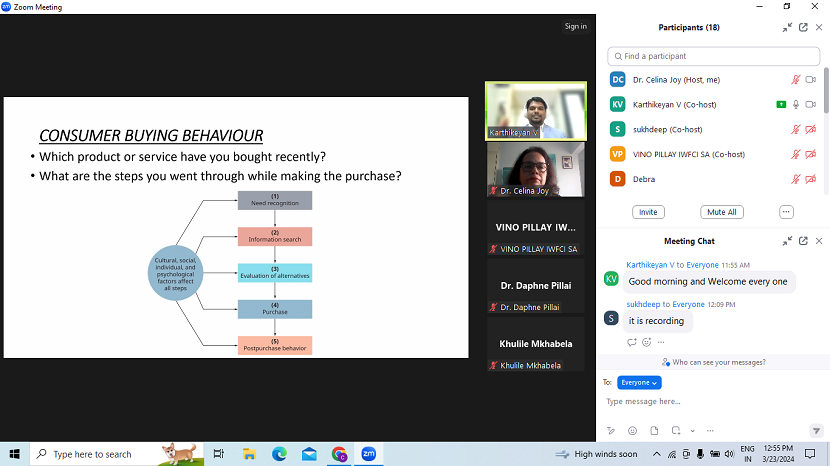Click emoji picker in chat toolbar
Viewport: 830px width, 466px height.
pos(632,431)
